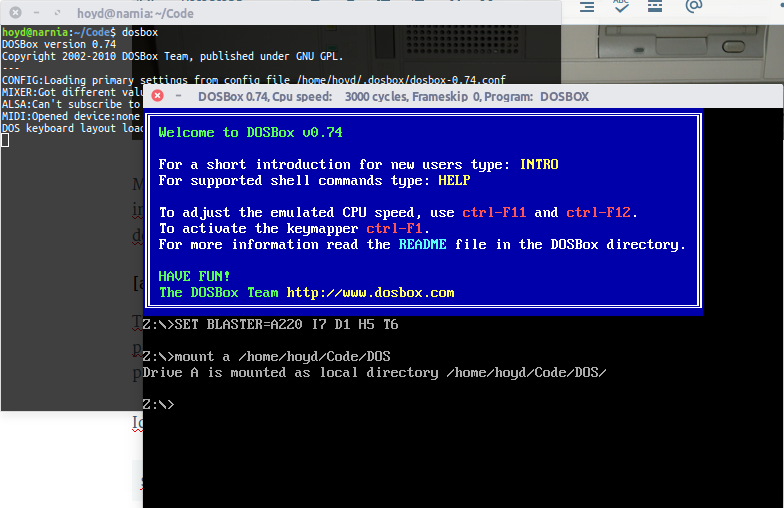
Task: Click the DOSBox 0.74 Cpu speed title bar
Action: pos(463,96)
